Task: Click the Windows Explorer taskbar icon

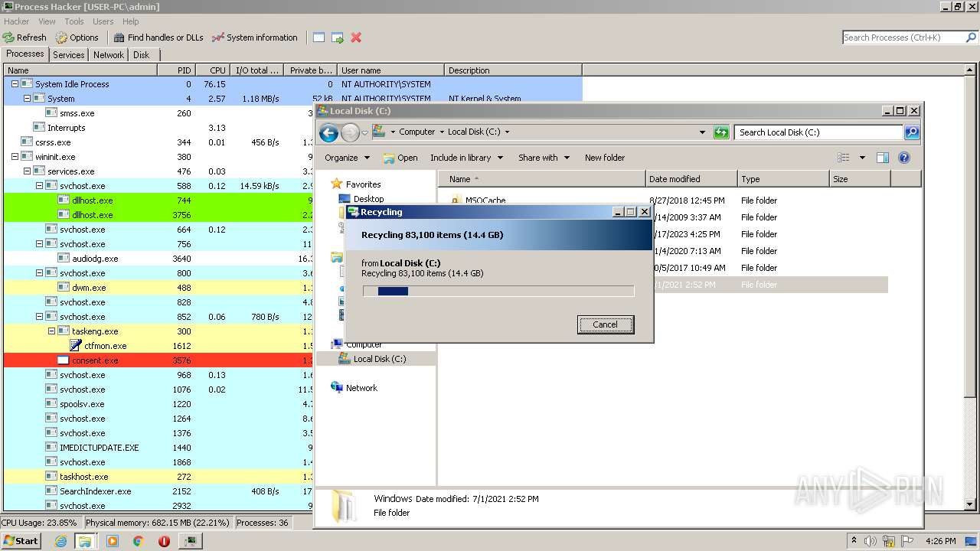Action: (86, 541)
